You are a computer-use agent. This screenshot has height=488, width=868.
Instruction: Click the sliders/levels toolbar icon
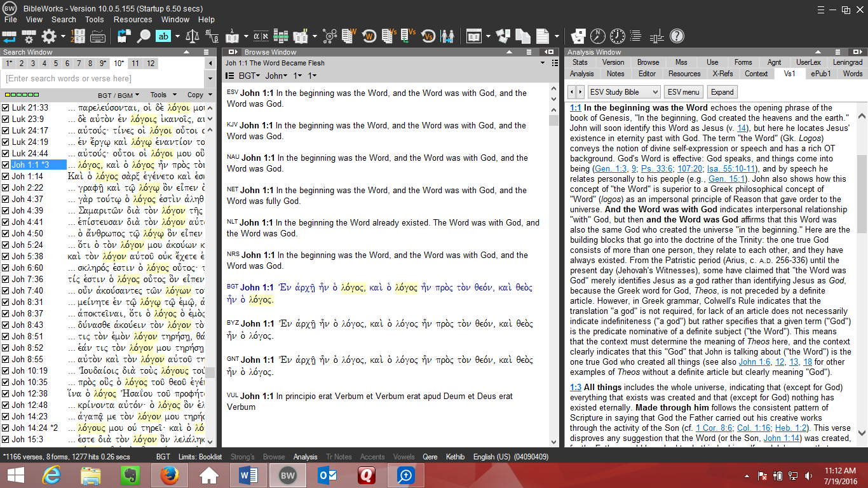tap(658, 36)
